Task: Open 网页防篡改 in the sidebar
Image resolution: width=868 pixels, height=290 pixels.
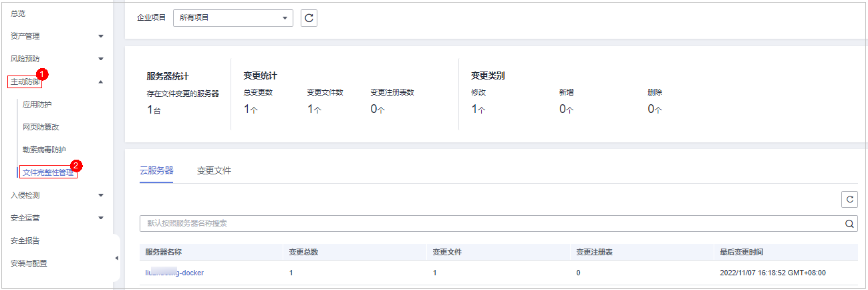Action: click(41, 127)
